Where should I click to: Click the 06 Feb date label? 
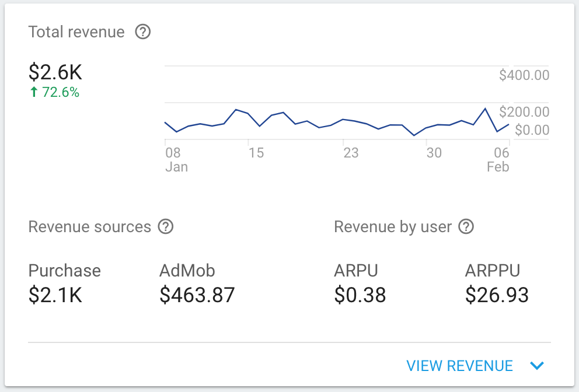(498, 160)
